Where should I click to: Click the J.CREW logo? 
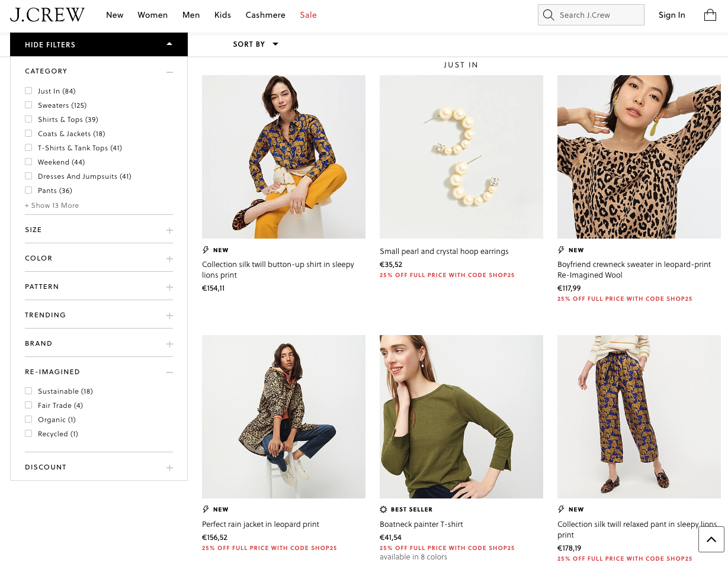click(47, 15)
